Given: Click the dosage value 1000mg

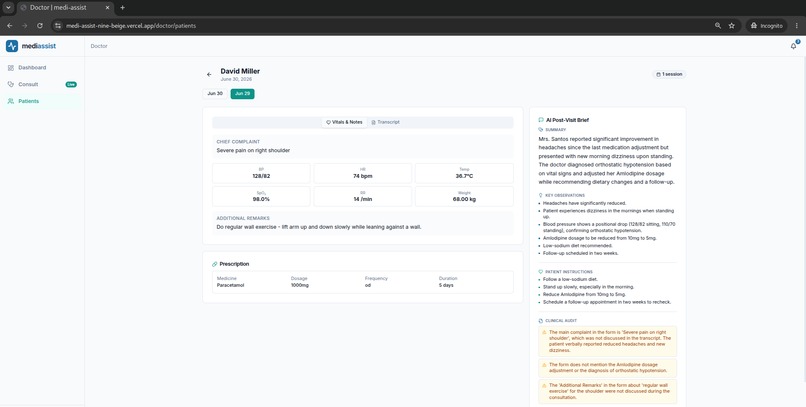Looking at the screenshot, I should click(300, 285).
